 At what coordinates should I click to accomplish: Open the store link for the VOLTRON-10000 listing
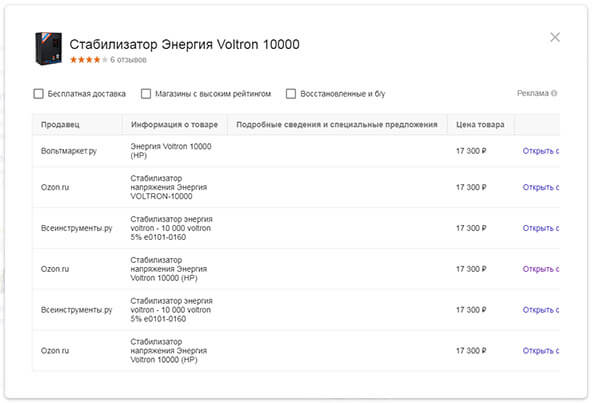click(x=541, y=187)
